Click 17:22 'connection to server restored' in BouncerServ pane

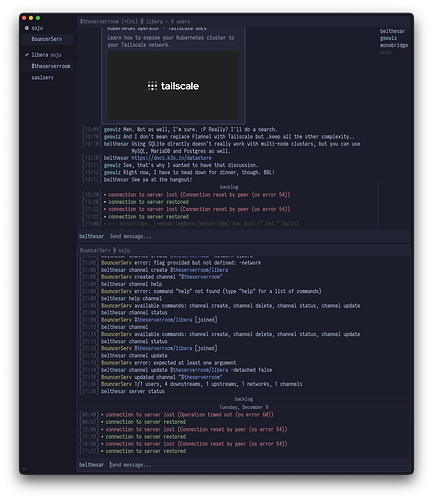tap(146, 451)
